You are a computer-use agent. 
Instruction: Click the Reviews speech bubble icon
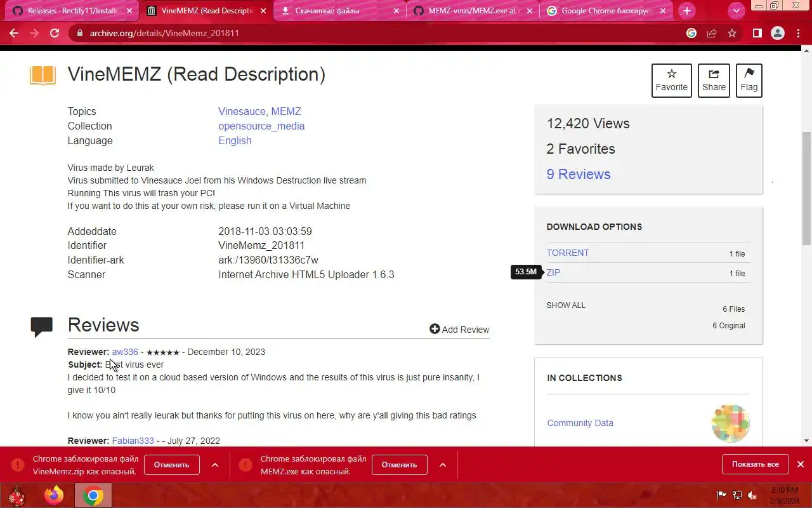pos(42,326)
